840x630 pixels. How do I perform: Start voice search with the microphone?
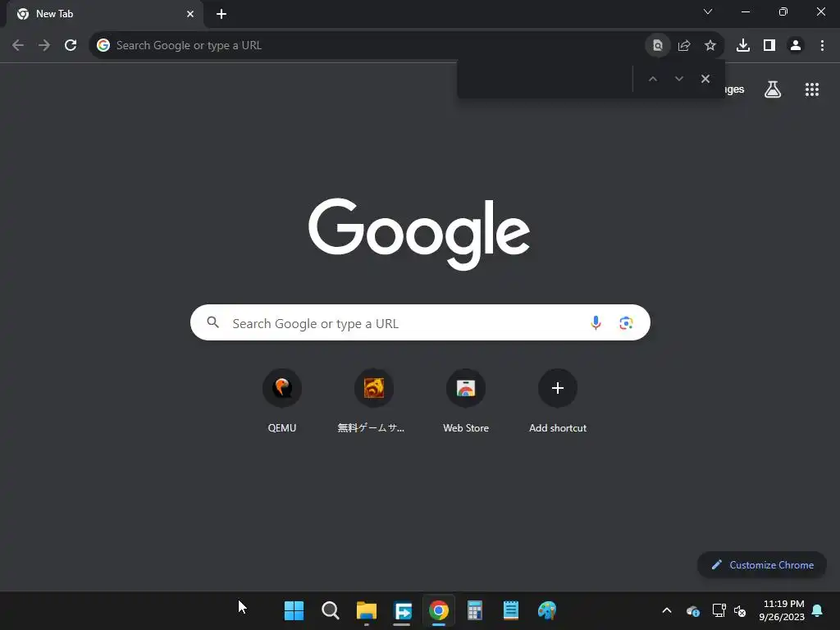point(596,322)
